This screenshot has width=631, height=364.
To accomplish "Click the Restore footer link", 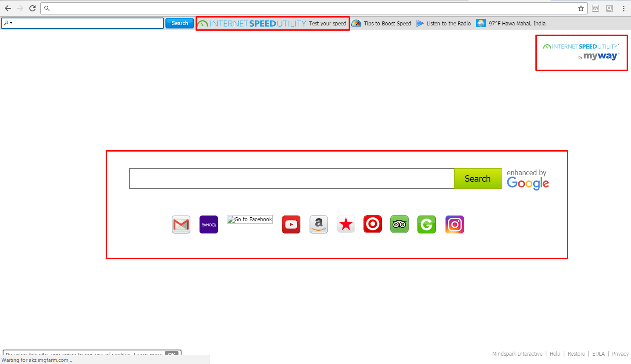I will tap(576, 354).
